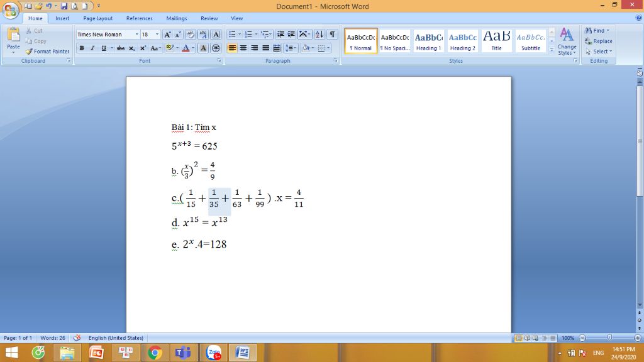Viewport: 644px width, 362px height.
Task: Align text left
Action: 232,48
